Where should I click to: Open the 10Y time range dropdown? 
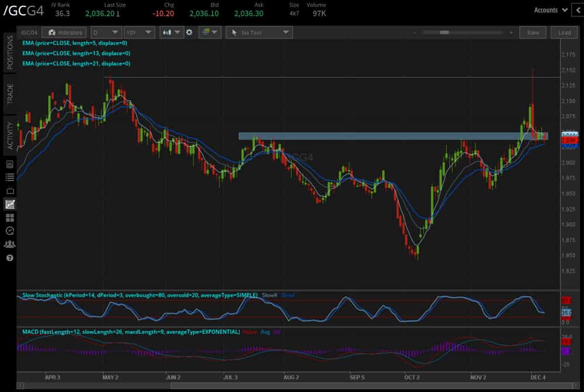(141, 33)
